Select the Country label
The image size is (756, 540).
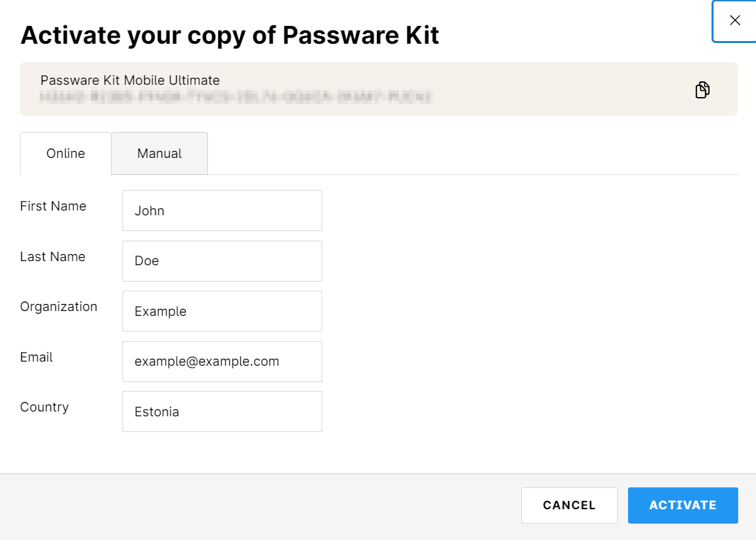click(44, 407)
